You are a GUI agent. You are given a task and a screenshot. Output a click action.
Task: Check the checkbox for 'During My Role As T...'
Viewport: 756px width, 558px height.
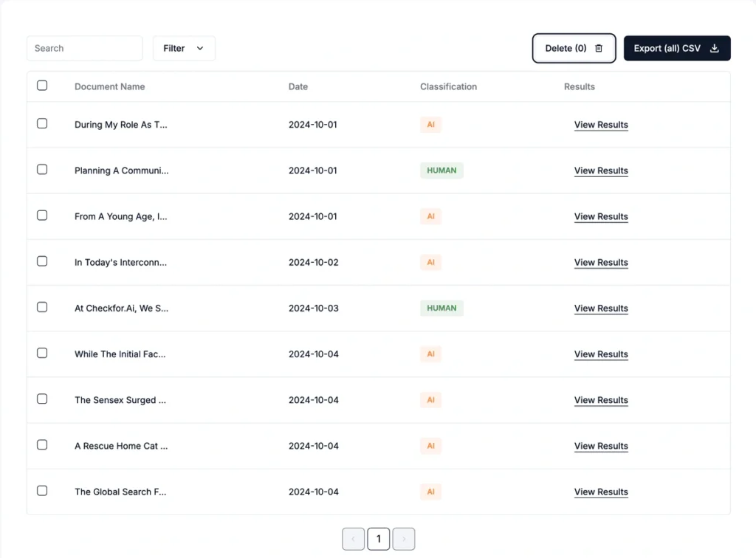(x=42, y=124)
